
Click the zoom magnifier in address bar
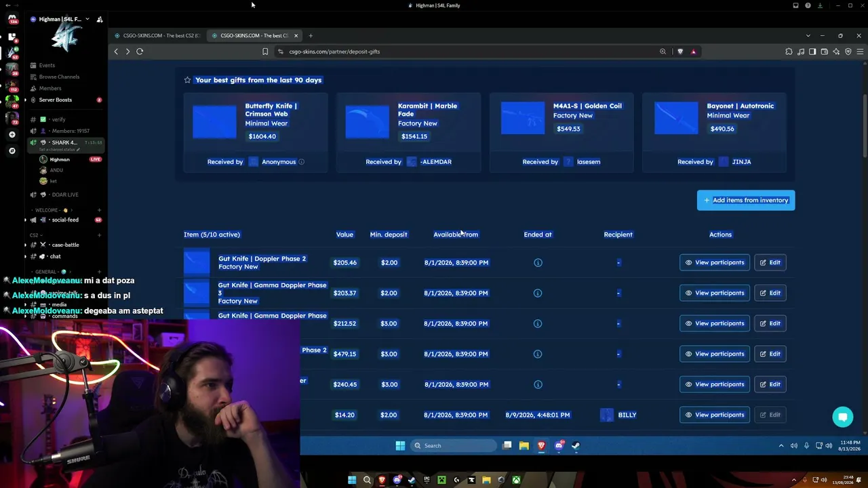tap(663, 52)
